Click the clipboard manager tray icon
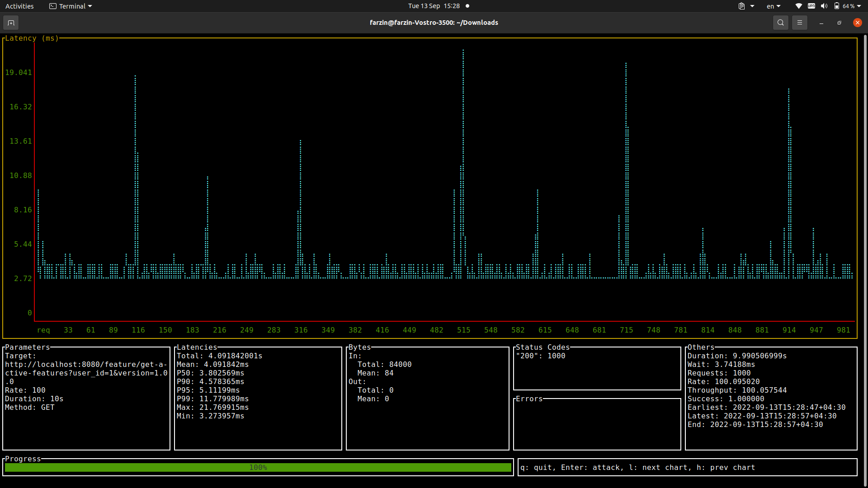 [741, 6]
